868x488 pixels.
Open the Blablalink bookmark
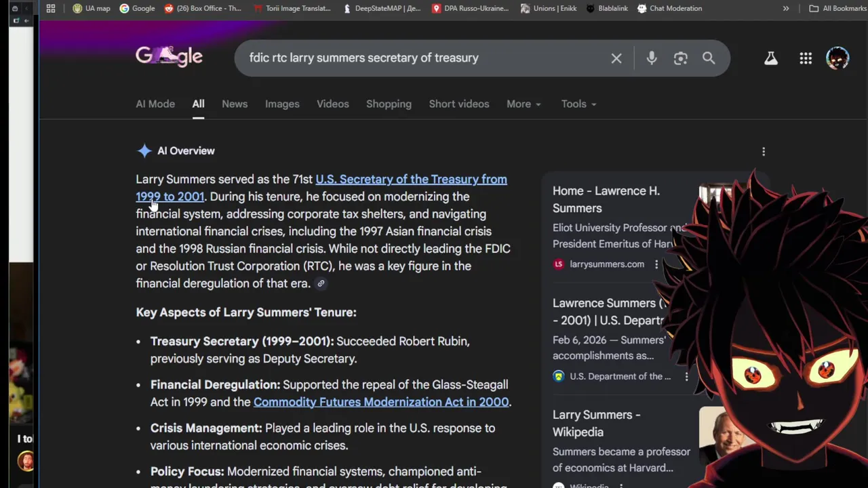(607, 9)
